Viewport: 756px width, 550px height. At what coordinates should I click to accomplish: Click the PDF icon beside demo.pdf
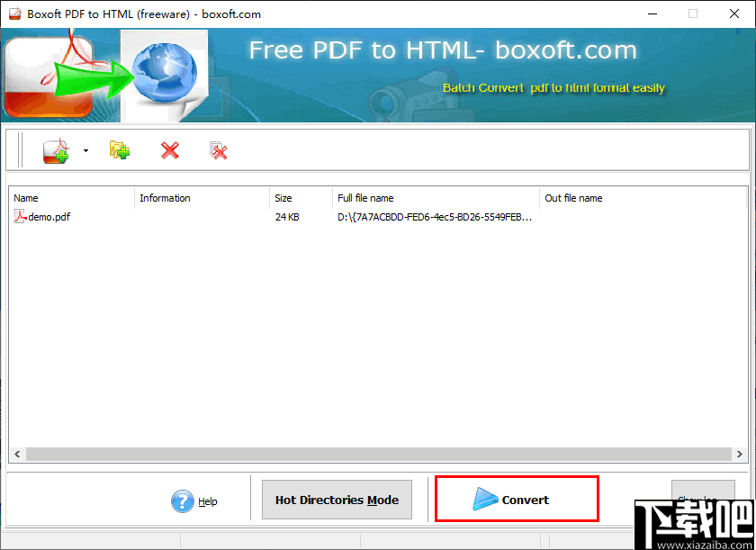[x=18, y=216]
